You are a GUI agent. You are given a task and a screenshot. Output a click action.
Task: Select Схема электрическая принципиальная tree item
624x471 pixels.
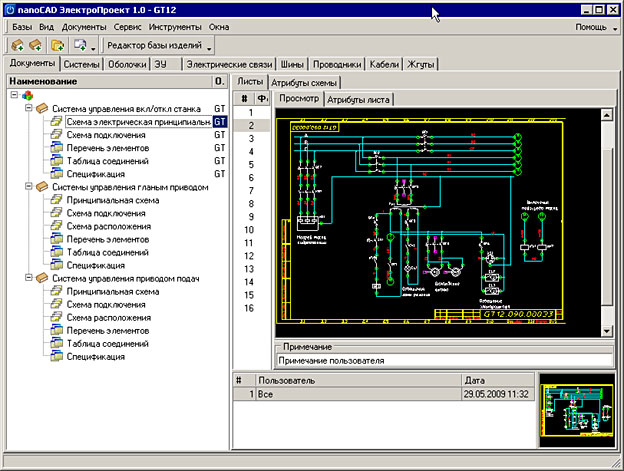[x=138, y=122]
